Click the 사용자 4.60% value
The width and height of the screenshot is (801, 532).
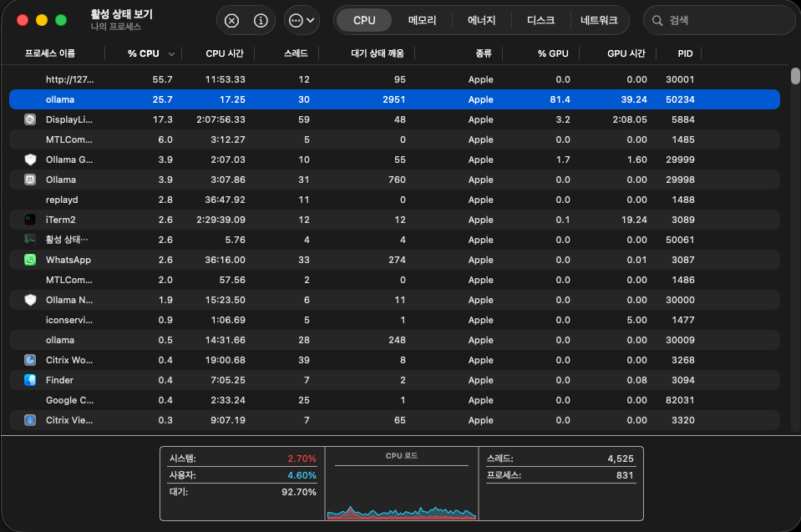point(302,475)
